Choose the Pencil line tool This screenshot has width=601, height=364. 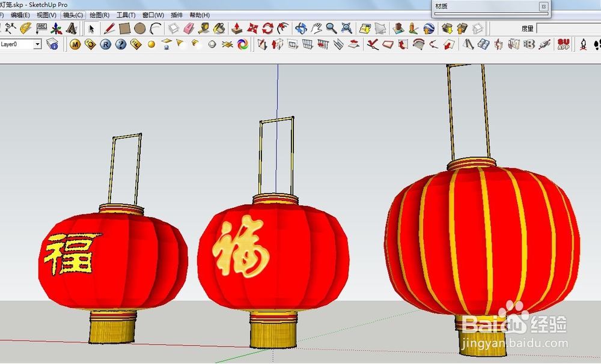pyautogui.click(x=109, y=29)
